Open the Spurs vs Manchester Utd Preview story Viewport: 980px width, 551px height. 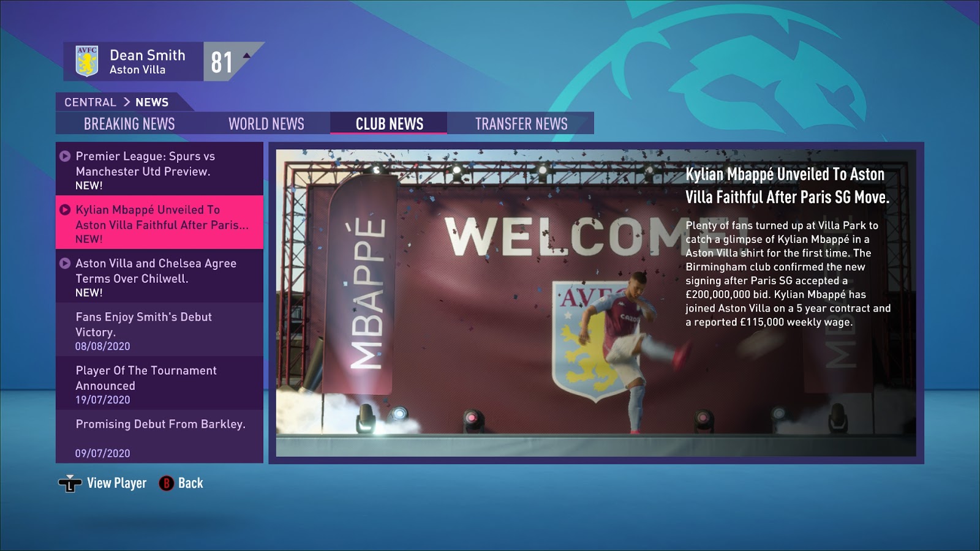159,169
